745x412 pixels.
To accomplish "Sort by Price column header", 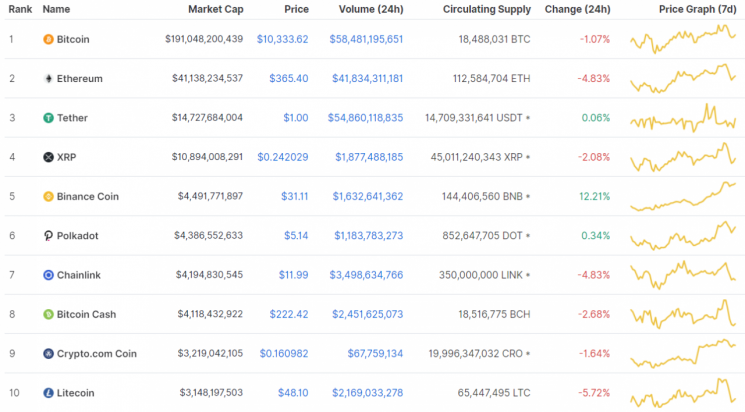I will point(296,9).
